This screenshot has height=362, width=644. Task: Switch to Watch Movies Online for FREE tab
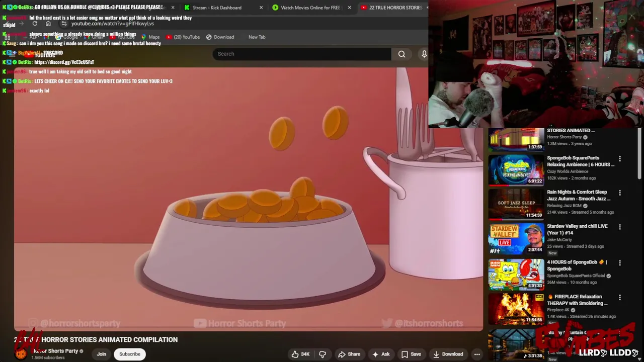[311, 8]
